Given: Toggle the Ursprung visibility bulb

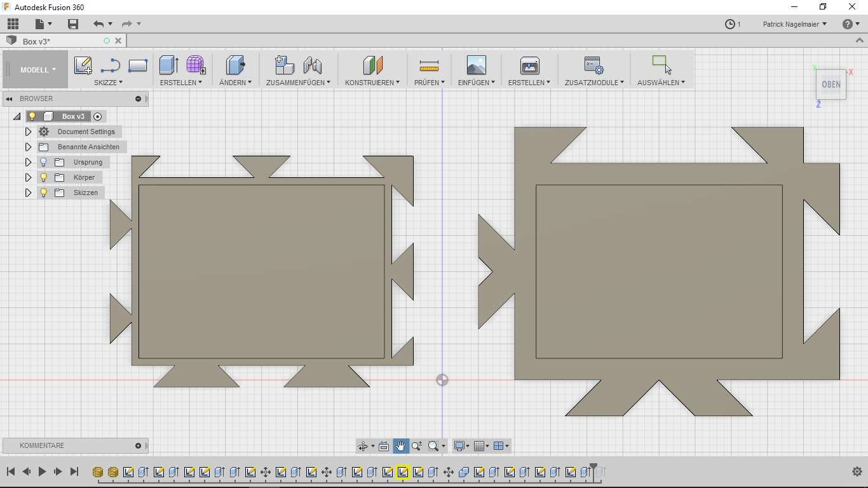Looking at the screenshot, I should pyautogui.click(x=43, y=162).
